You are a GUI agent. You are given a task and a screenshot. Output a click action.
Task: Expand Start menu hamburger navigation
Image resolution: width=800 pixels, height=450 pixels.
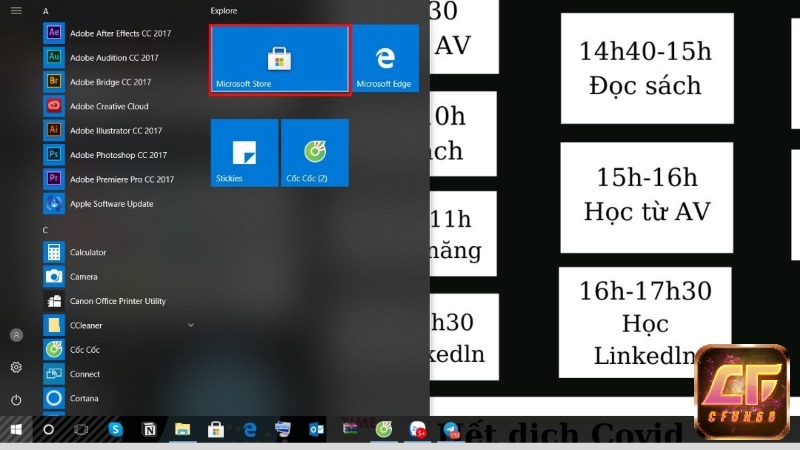coord(16,10)
